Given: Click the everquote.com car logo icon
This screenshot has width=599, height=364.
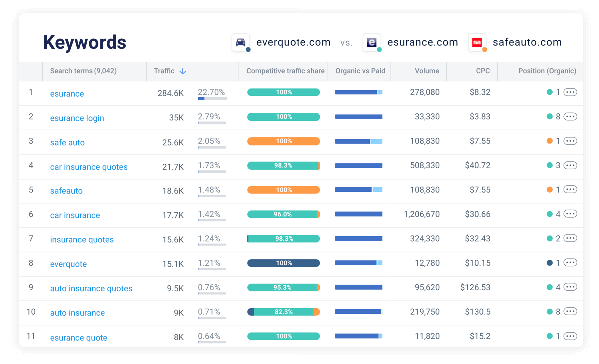Looking at the screenshot, I should pyautogui.click(x=240, y=42).
